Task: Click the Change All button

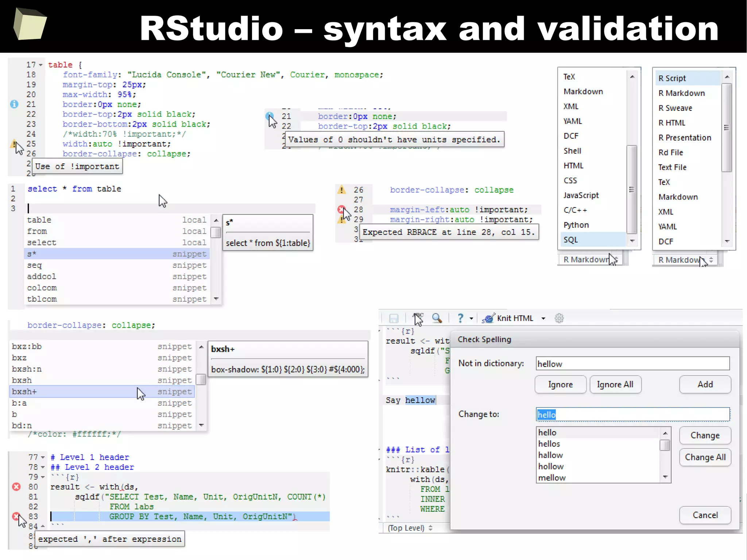Action: point(705,457)
